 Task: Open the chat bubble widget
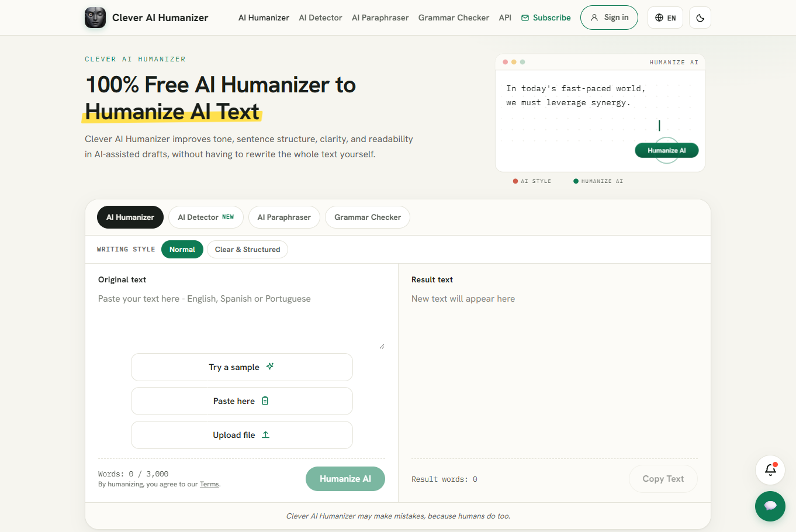pyautogui.click(x=770, y=506)
